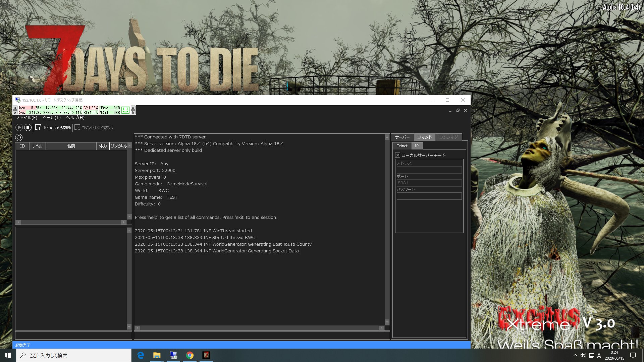644x362 pixels.
Task: Open the ヘルプ(H) menu
Action: click(x=75, y=118)
